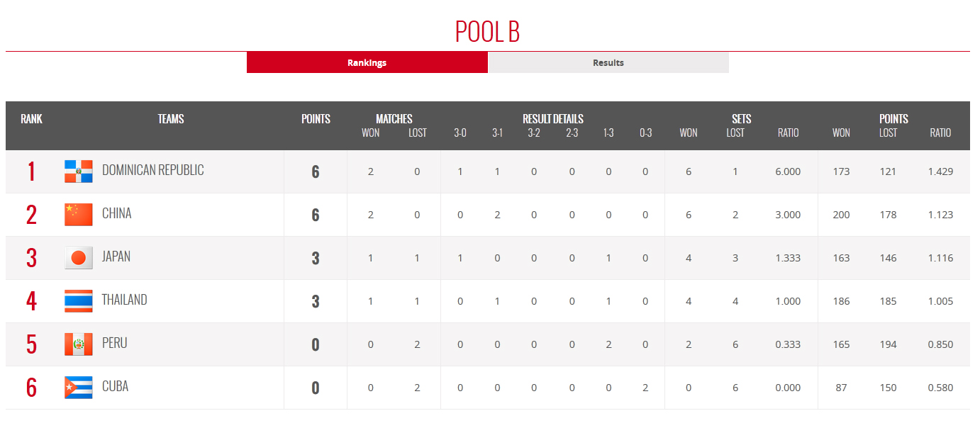Click the Thailand flag icon
This screenshot has height=428, width=980.
click(x=78, y=301)
